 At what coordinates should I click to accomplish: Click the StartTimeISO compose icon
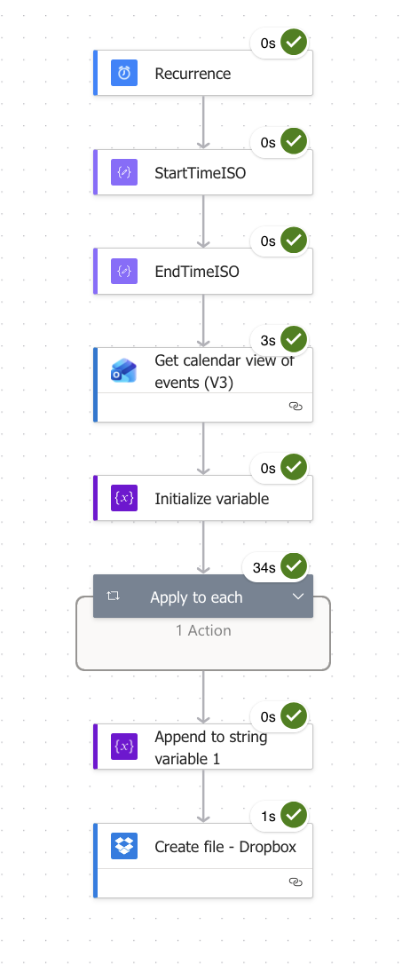[124, 172]
